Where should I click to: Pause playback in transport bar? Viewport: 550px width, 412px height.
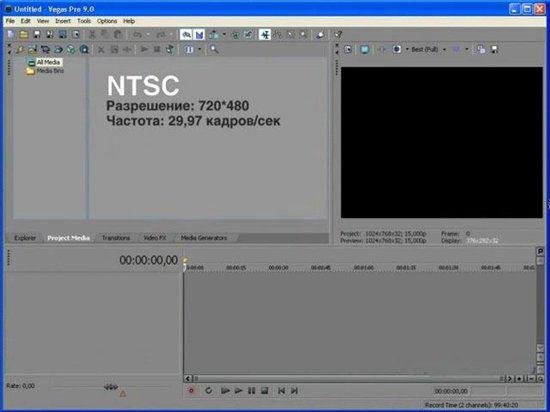251,390
